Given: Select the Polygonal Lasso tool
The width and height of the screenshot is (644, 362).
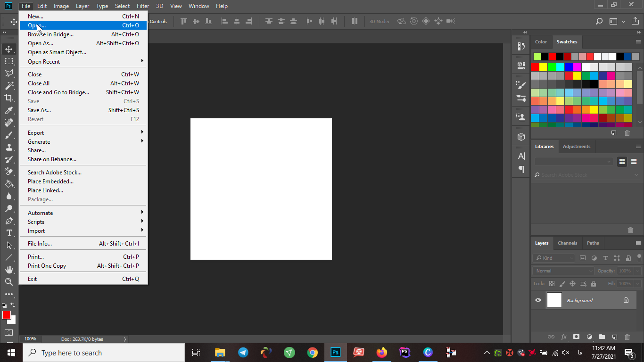Looking at the screenshot, I should (9, 74).
